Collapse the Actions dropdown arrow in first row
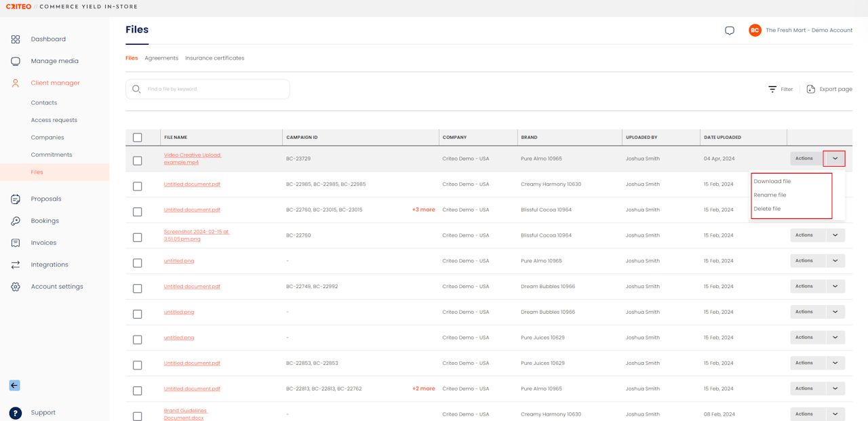Image resolution: width=868 pixels, height=421 pixels. (835, 159)
